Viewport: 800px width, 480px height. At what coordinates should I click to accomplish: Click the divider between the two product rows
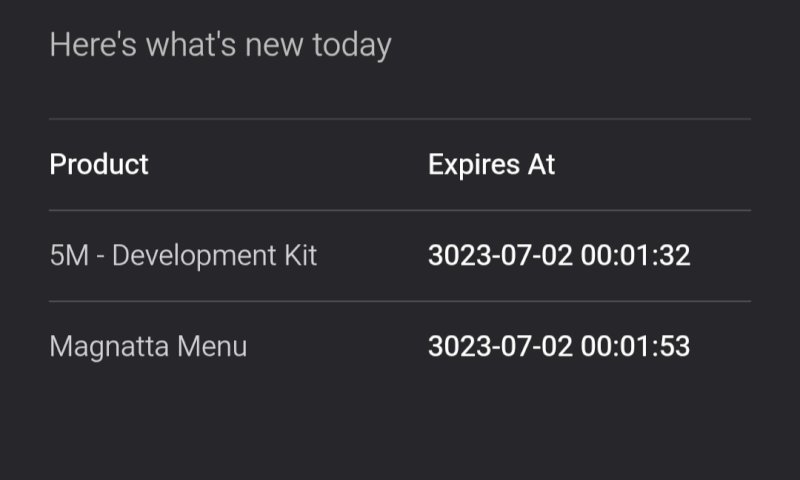(x=400, y=301)
